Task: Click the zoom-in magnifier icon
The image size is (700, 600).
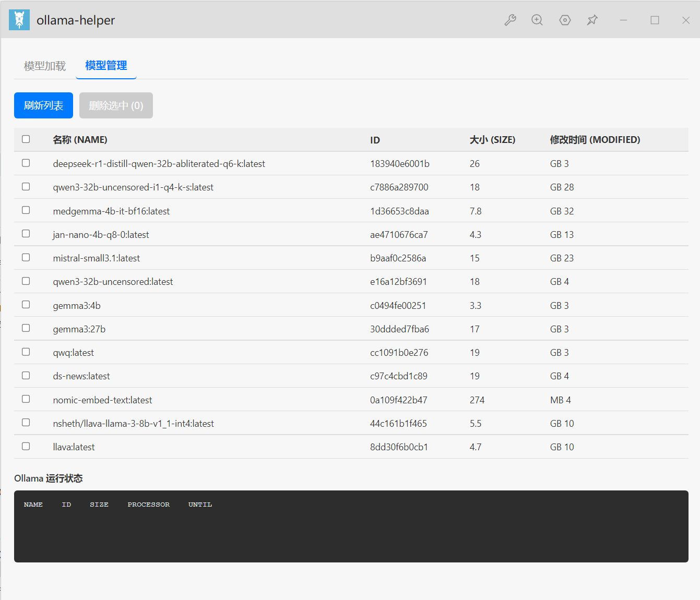Action: [537, 20]
